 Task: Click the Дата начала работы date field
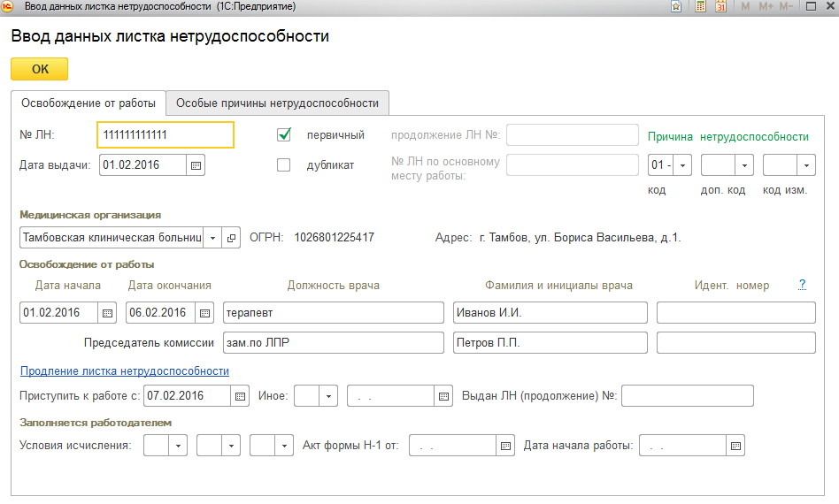pos(682,446)
